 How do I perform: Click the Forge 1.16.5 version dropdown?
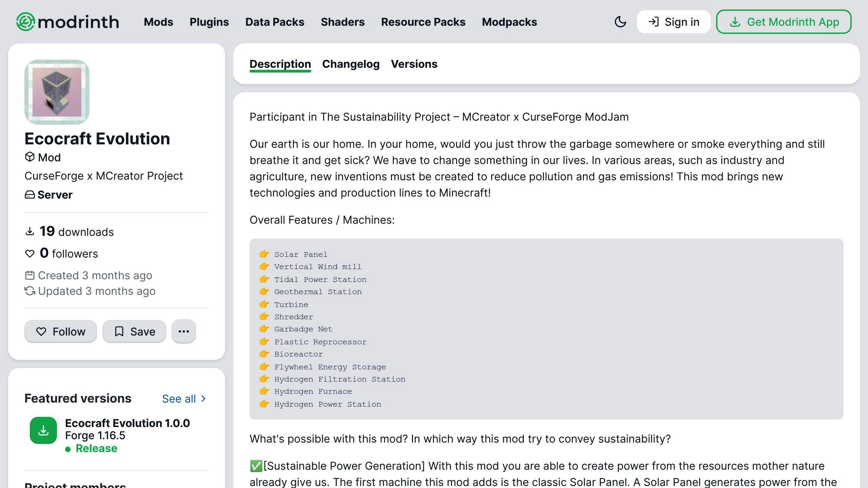pos(95,435)
